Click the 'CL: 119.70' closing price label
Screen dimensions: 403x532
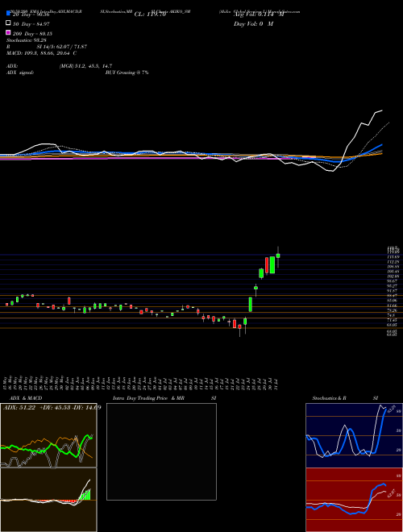tap(150, 15)
